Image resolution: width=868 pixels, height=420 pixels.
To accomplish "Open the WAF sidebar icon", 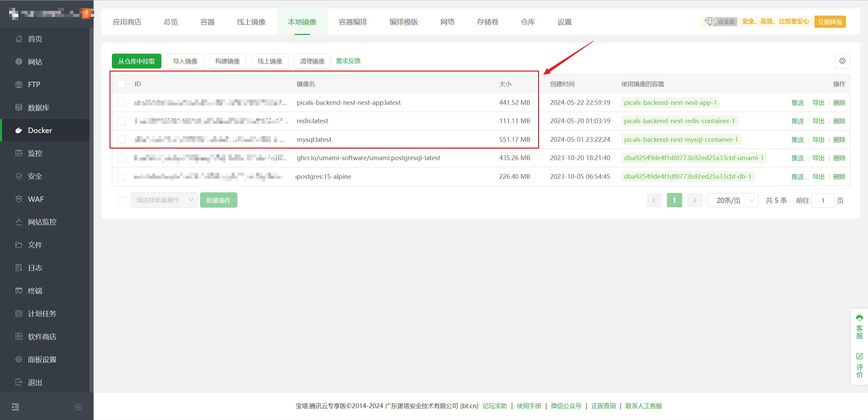I will click(x=19, y=199).
